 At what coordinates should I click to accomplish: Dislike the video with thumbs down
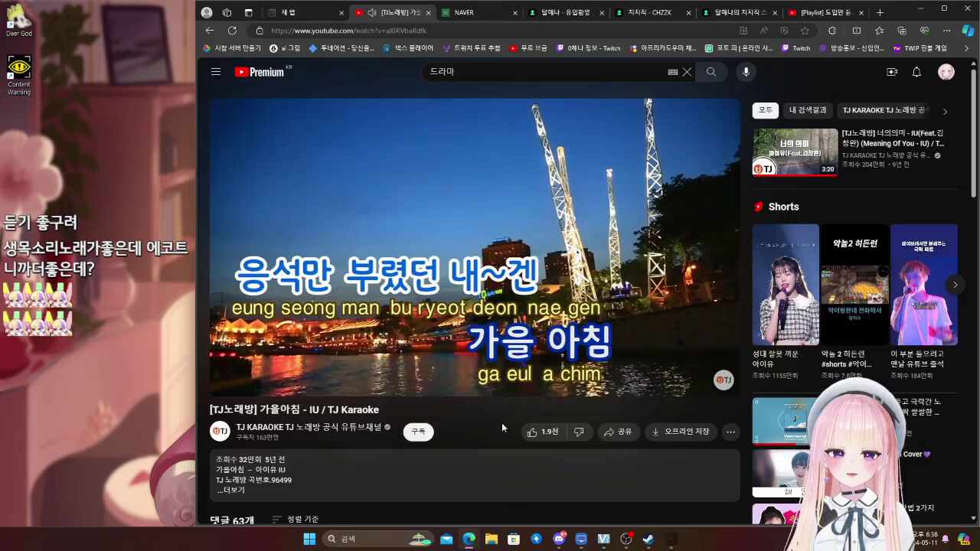(579, 432)
